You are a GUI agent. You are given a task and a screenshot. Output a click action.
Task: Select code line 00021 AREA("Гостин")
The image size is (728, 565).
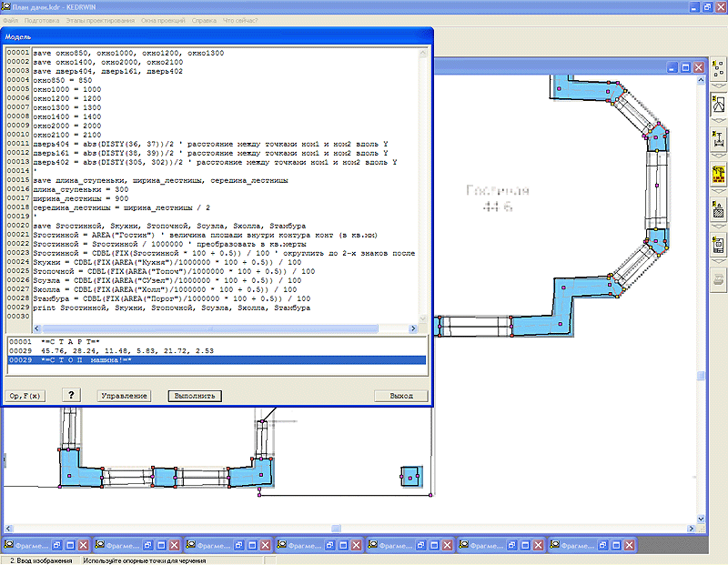click(205, 235)
